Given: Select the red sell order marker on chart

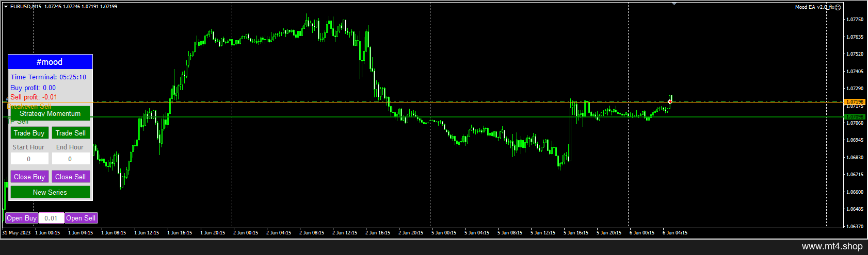Looking at the screenshot, I should pyautogui.click(x=670, y=102).
